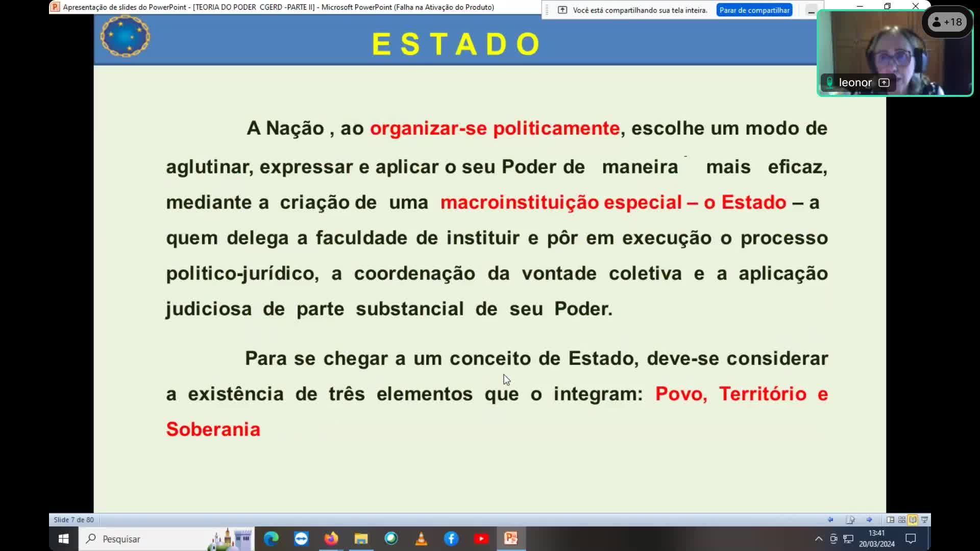The width and height of the screenshot is (980, 551).
Task: Search with the Pesquisar box
Action: coord(166,539)
